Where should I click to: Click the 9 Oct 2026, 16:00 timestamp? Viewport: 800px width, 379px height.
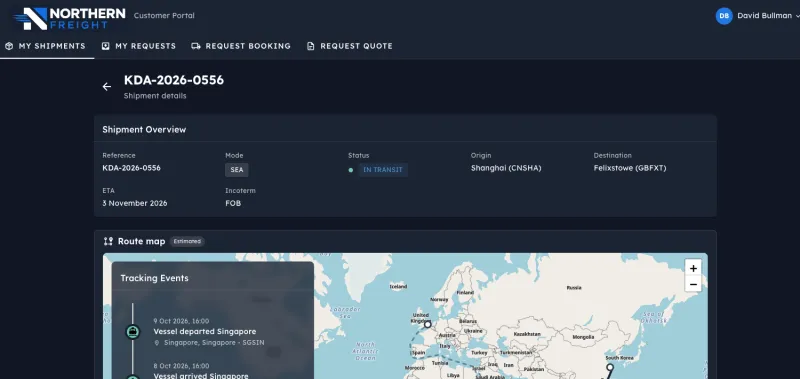click(x=181, y=321)
